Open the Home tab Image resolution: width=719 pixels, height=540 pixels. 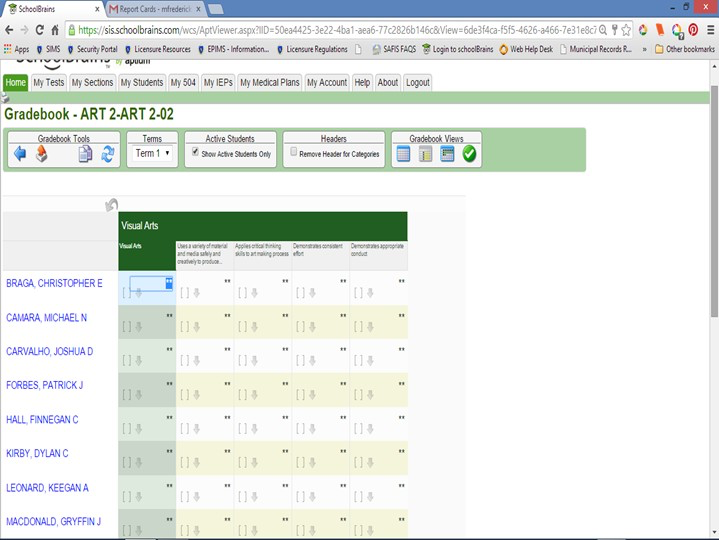click(x=16, y=83)
